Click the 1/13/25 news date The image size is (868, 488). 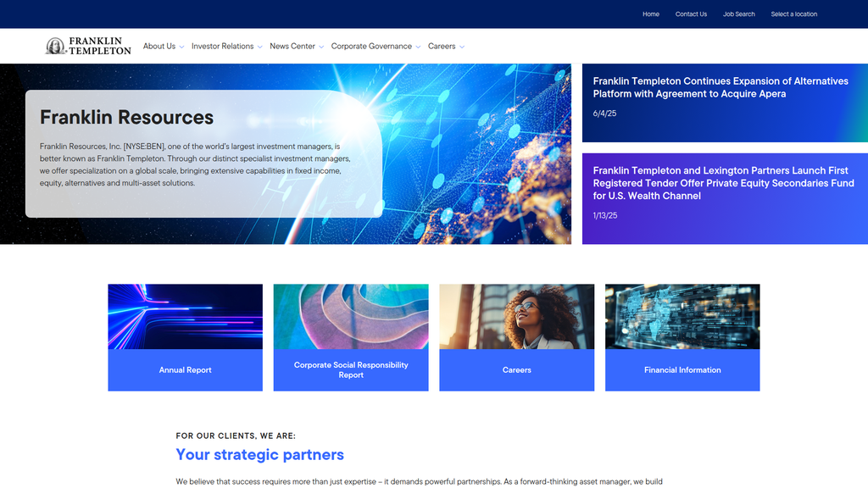point(605,216)
